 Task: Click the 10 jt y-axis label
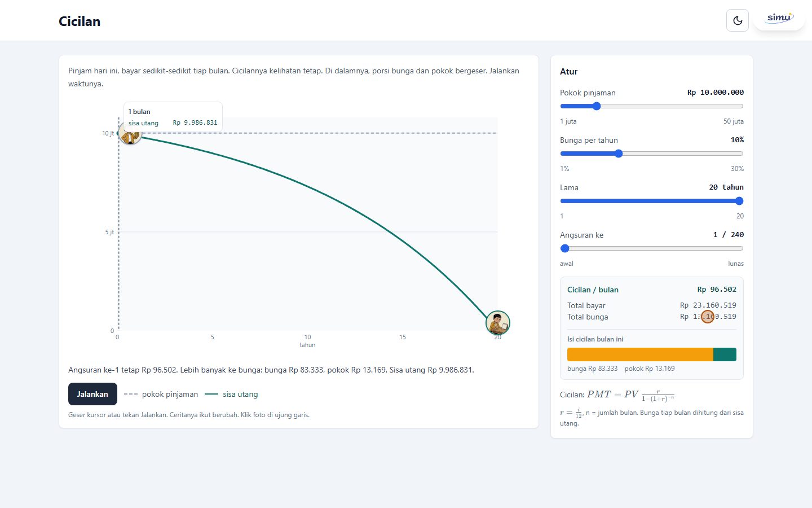tap(108, 133)
